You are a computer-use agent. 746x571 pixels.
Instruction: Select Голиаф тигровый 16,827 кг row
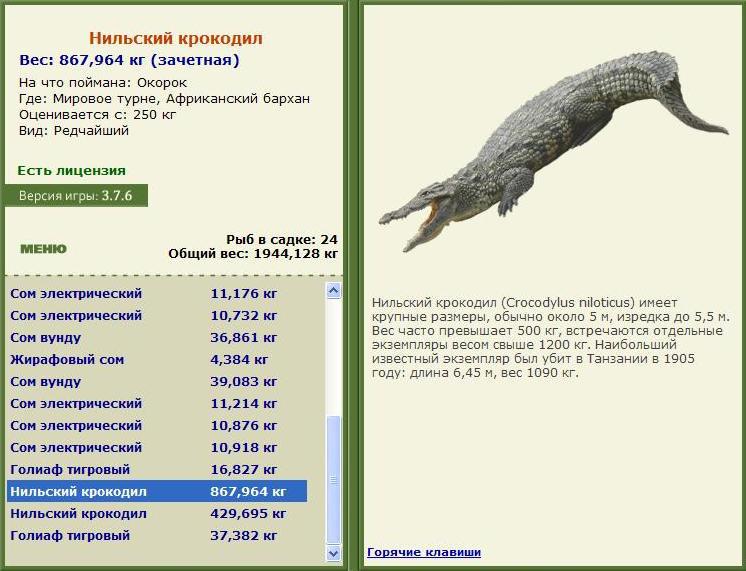pos(157,469)
